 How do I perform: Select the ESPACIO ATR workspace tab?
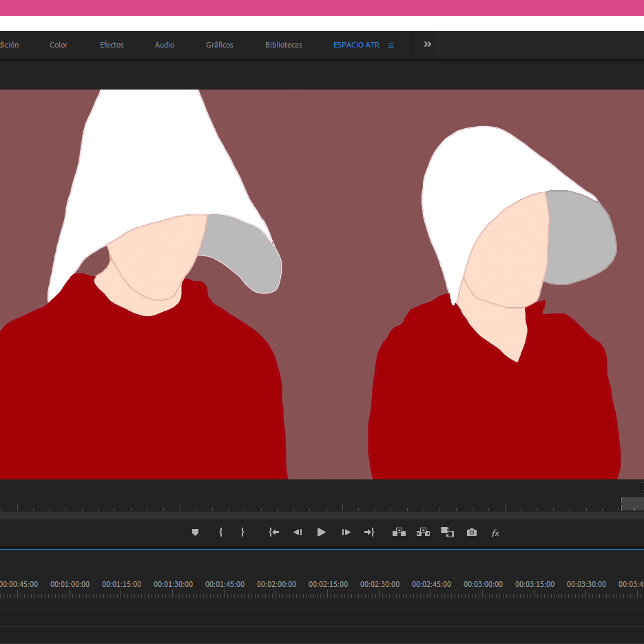click(356, 45)
